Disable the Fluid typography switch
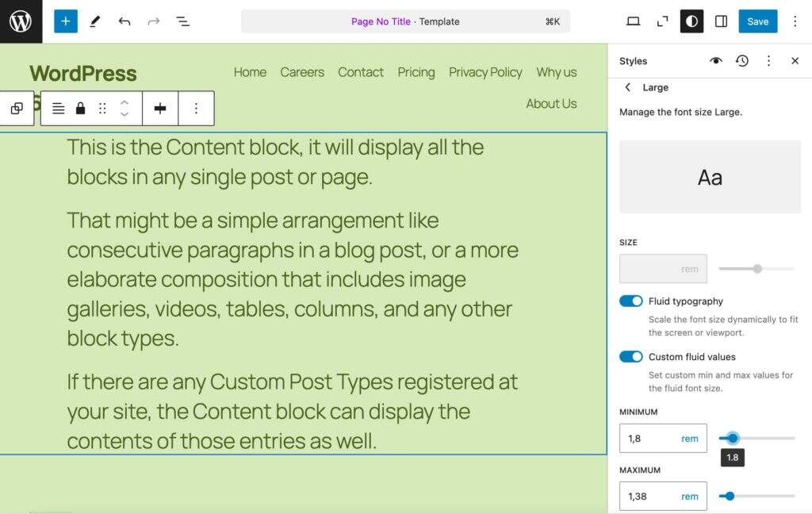 pos(631,301)
